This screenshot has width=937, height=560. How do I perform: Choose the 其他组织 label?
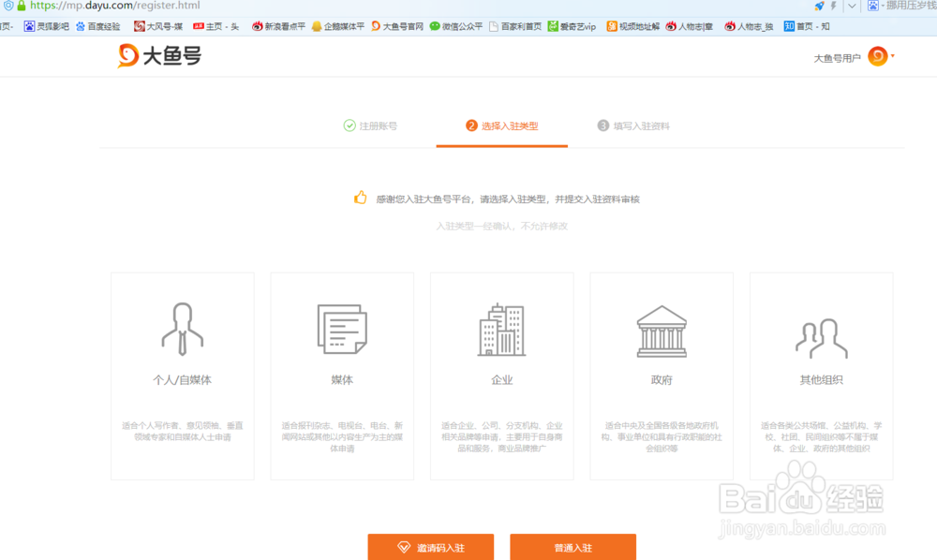click(x=821, y=380)
